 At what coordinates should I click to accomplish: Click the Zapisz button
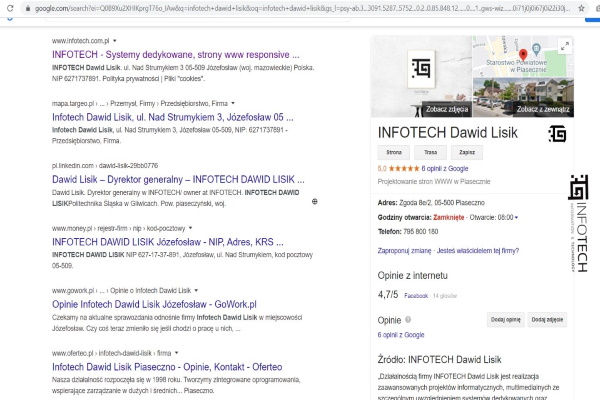[467, 152]
